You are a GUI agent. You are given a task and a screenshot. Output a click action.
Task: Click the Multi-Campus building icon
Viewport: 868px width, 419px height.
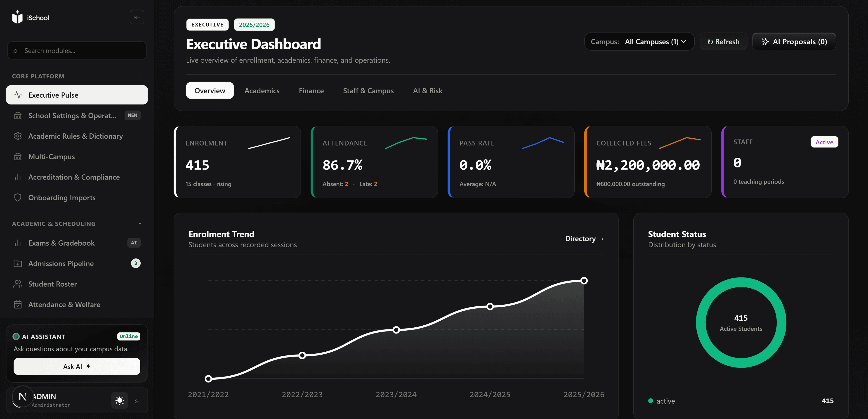[x=18, y=157]
